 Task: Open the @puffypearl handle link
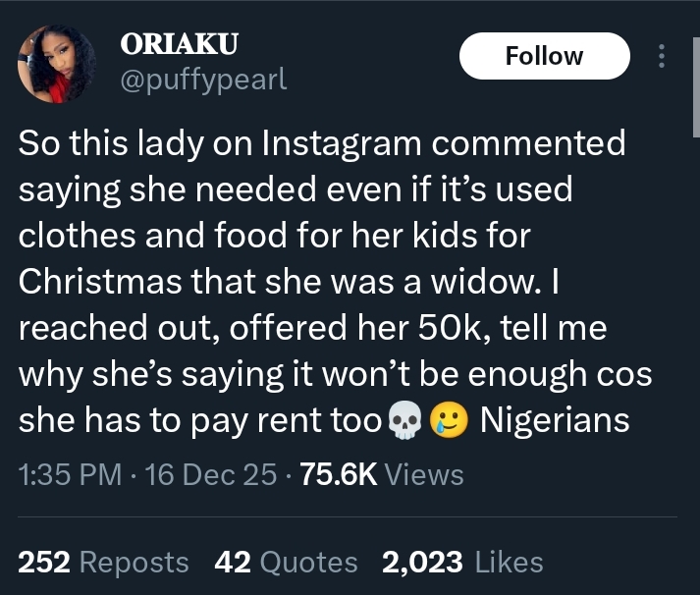pos(202,80)
